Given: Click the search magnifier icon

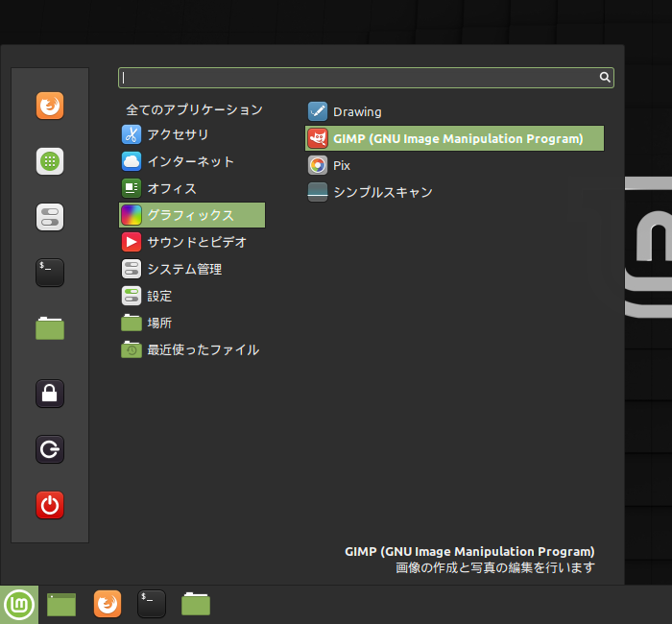Looking at the screenshot, I should click(x=604, y=77).
